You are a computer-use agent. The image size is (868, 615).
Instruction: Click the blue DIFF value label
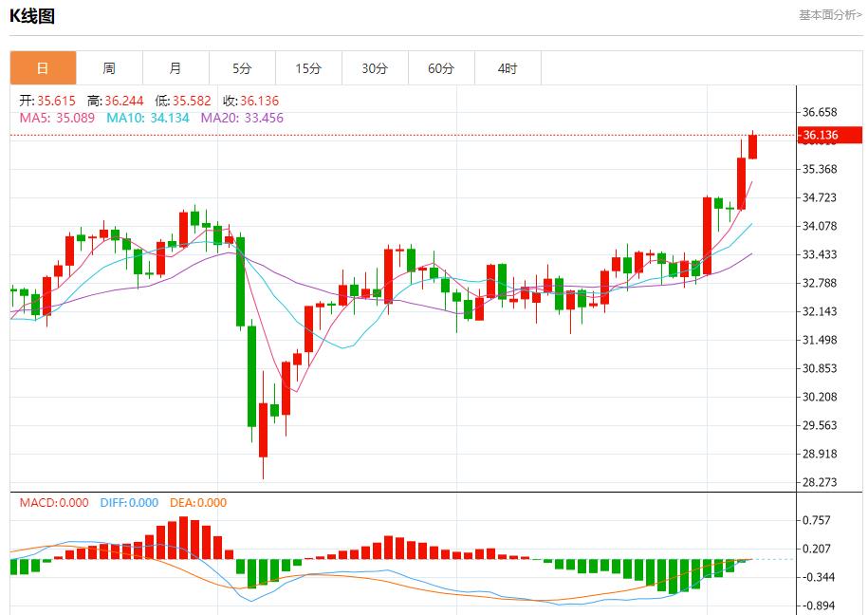(x=129, y=503)
